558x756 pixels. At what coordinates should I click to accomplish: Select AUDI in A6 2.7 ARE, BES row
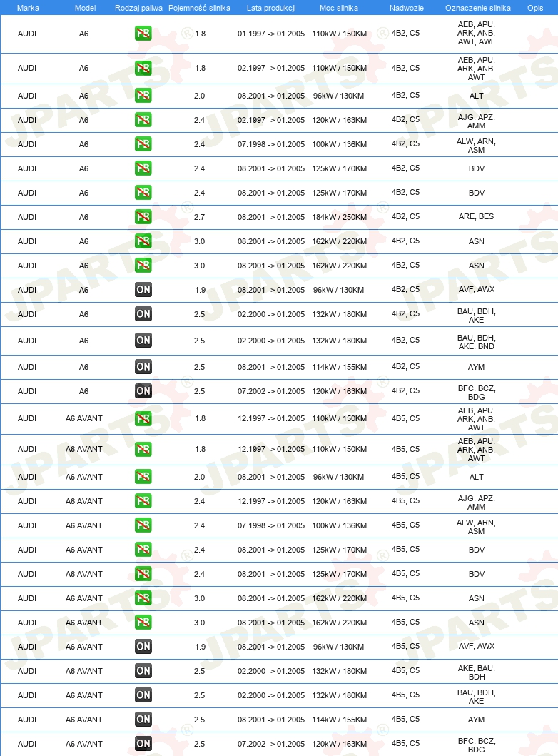pyautogui.click(x=27, y=217)
